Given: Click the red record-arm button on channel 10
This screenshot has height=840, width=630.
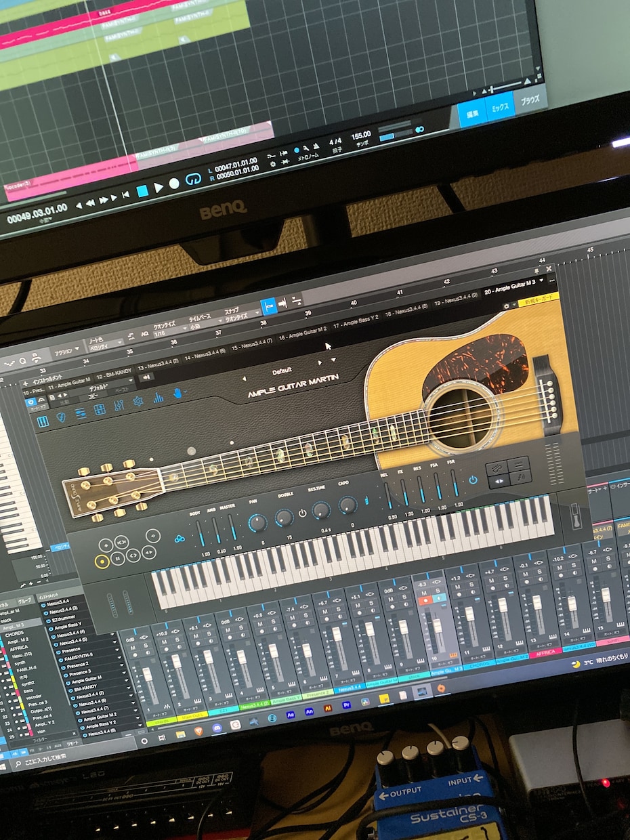Looking at the screenshot, I should (425, 601).
